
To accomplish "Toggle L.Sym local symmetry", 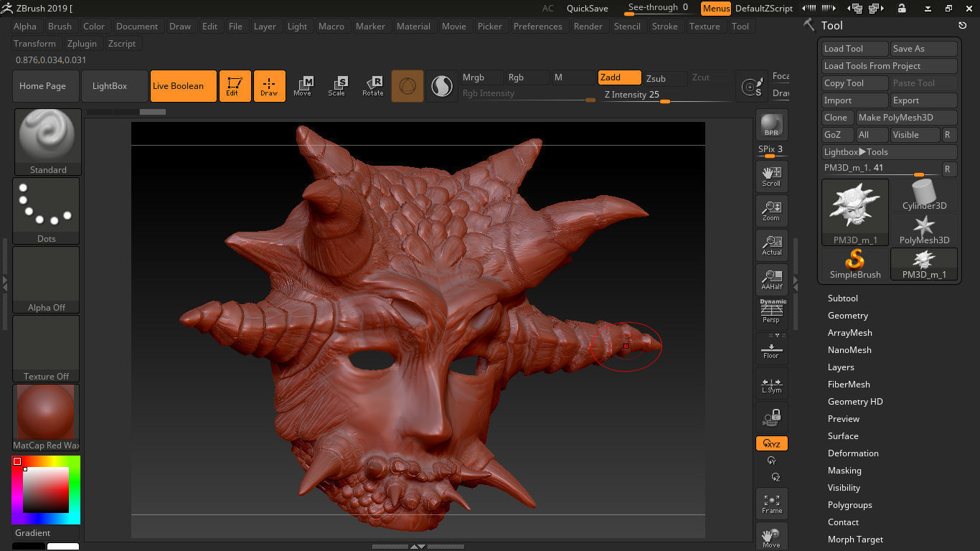I will click(x=771, y=385).
